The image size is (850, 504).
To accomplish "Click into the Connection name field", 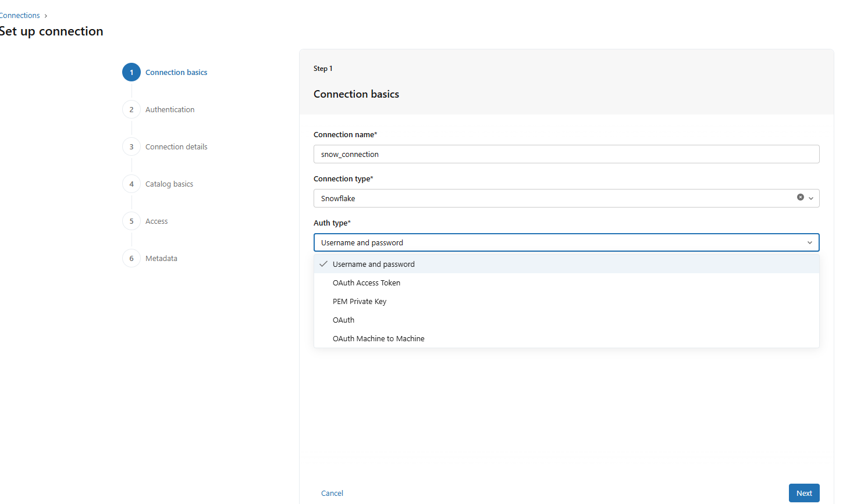I will point(566,154).
